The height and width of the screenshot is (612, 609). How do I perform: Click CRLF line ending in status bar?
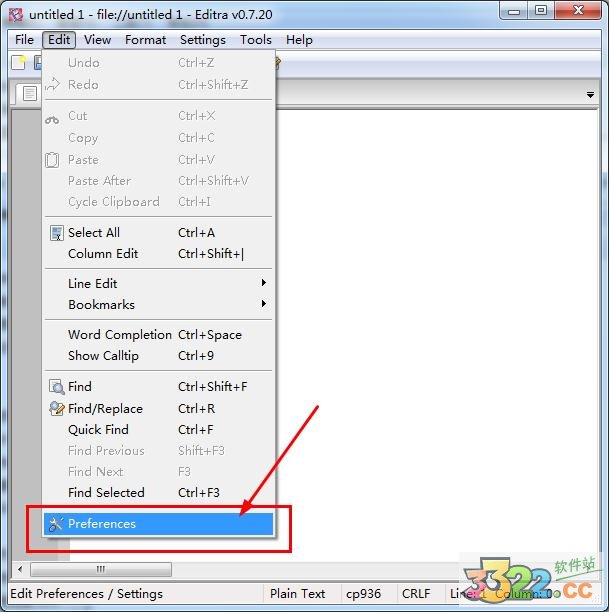click(416, 594)
